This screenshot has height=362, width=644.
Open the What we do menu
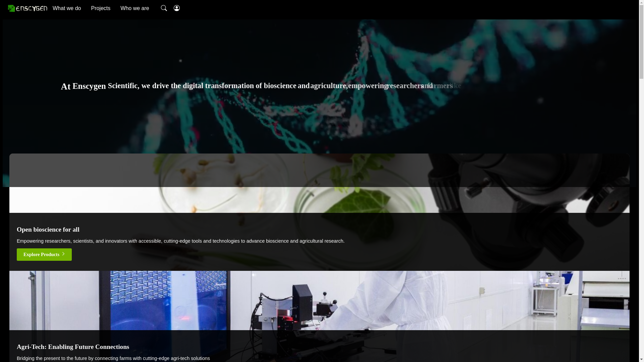click(x=67, y=8)
